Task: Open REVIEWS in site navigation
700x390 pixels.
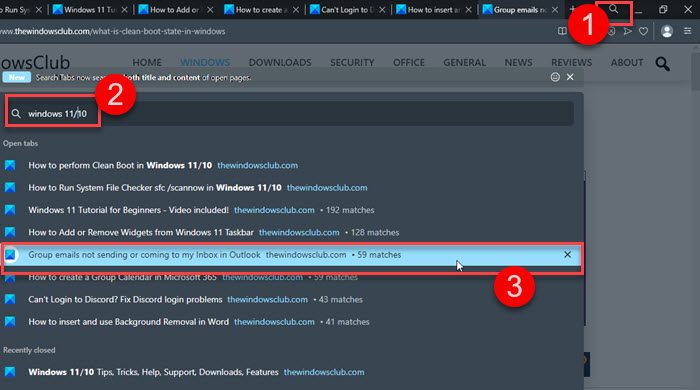Action: pyautogui.click(x=571, y=62)
